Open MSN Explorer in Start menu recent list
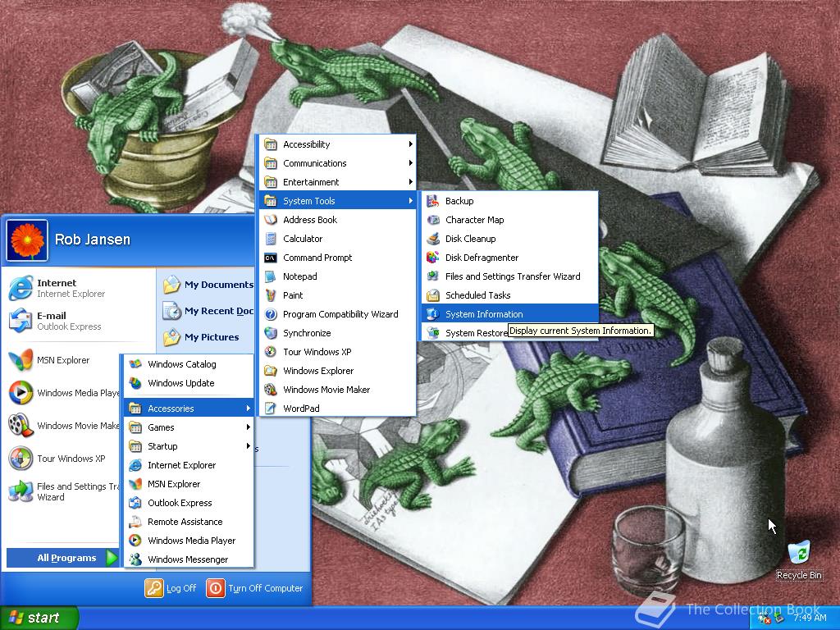Screen dimensions: 840x630 click(63, 360)
